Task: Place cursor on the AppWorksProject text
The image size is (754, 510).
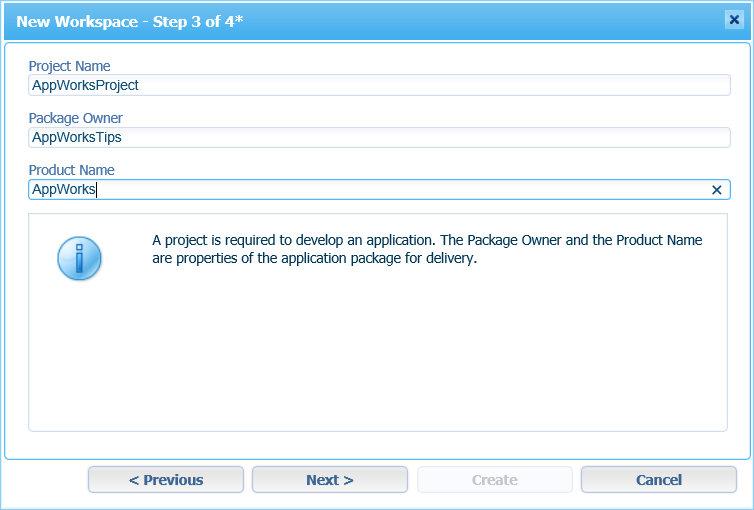Action: coord(85,85)
